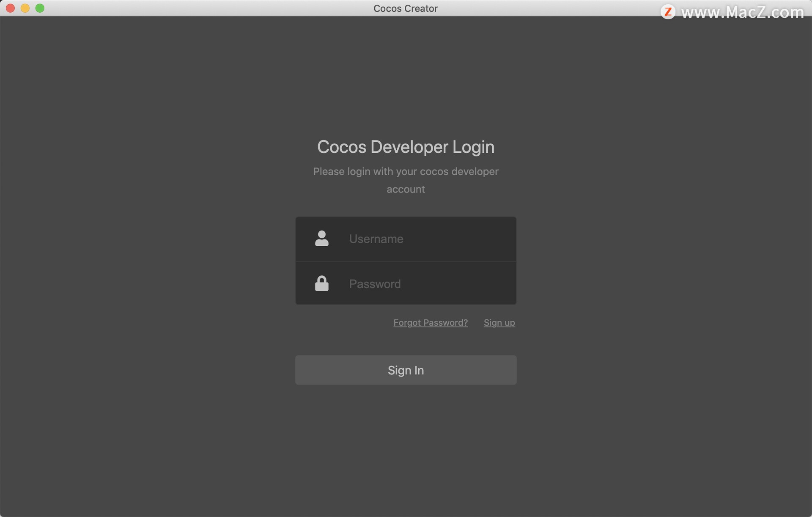
Task: Maximize the window using the green button
Action: [x=40, y=8]
